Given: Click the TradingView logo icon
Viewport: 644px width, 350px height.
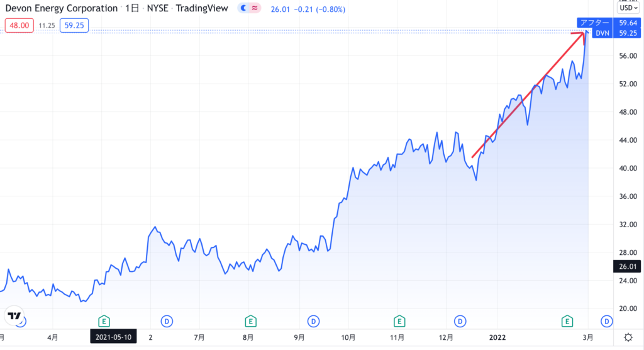Looking at the screenshot, I should pos(14,316).
